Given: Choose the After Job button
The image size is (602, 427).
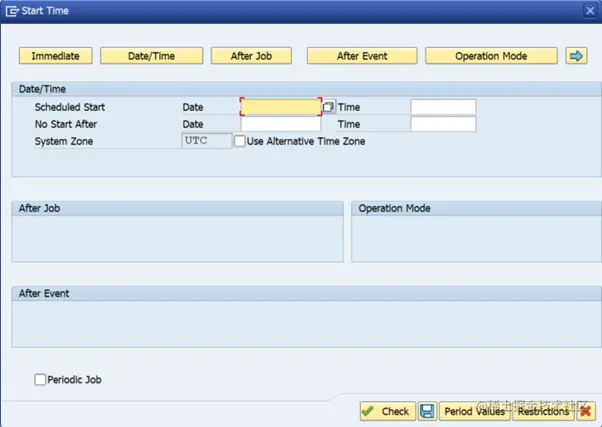Looking at the screenshot, I should [251, 56].
